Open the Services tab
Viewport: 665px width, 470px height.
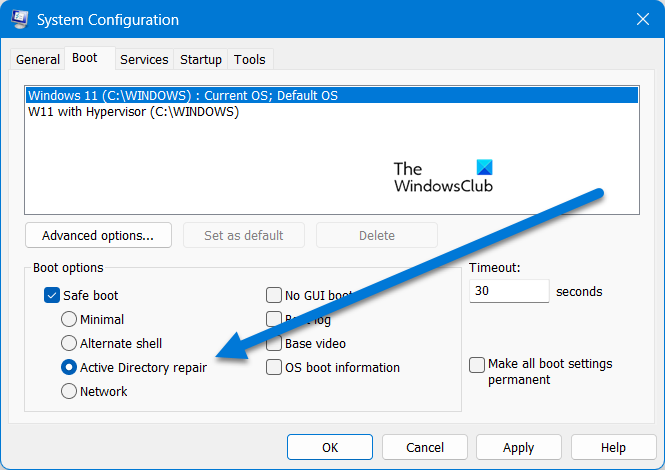click(x=144, y=59)
